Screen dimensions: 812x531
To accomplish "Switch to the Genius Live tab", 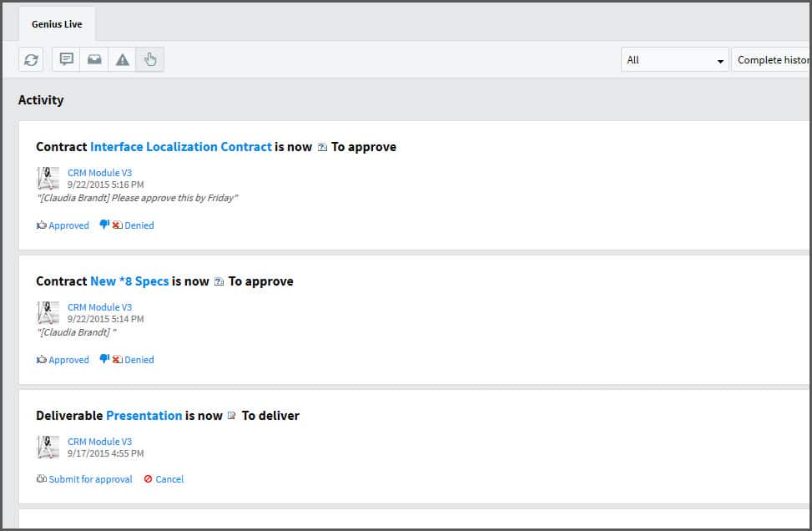I will (57, 24).
